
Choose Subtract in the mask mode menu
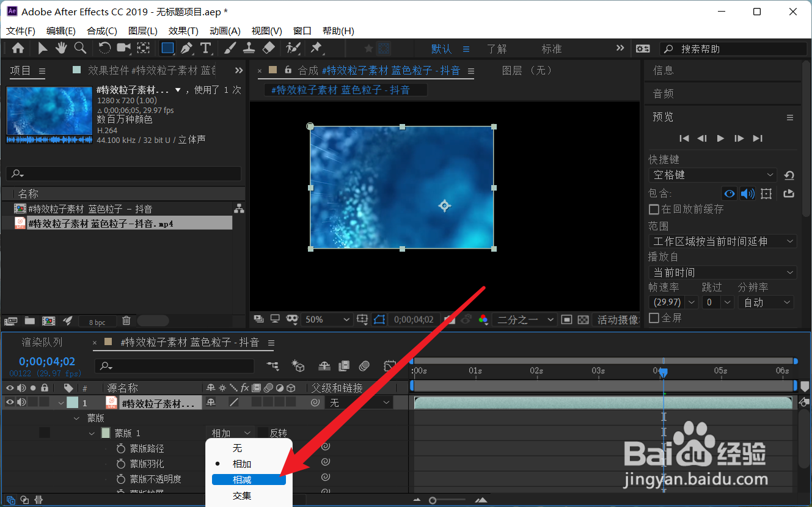click(x=249, y=480)
